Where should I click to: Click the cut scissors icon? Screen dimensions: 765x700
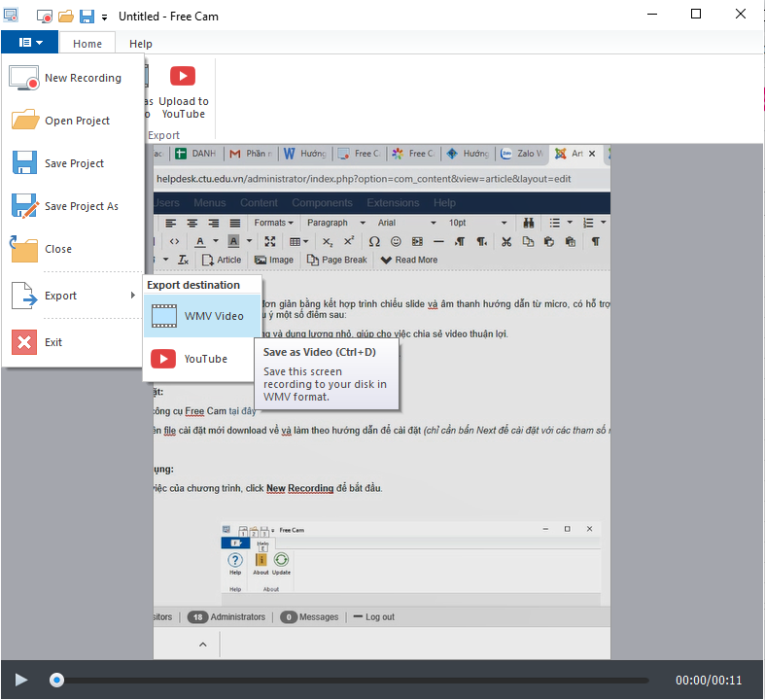506,241
